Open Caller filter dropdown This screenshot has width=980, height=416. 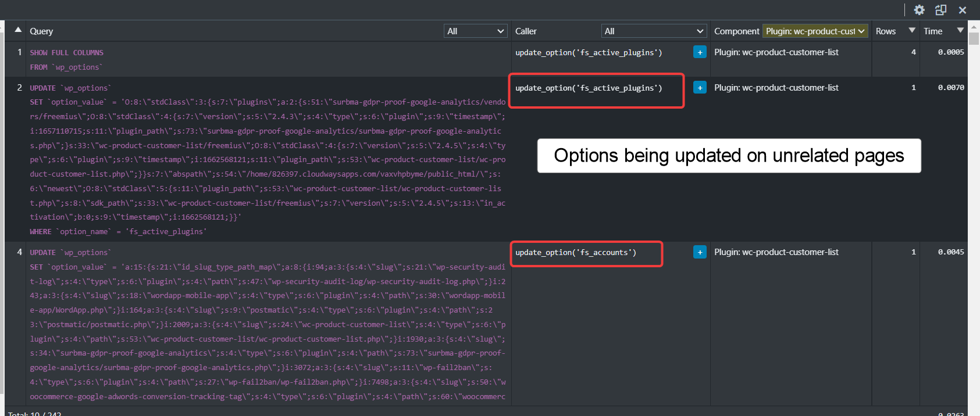[x=654, y=31]
